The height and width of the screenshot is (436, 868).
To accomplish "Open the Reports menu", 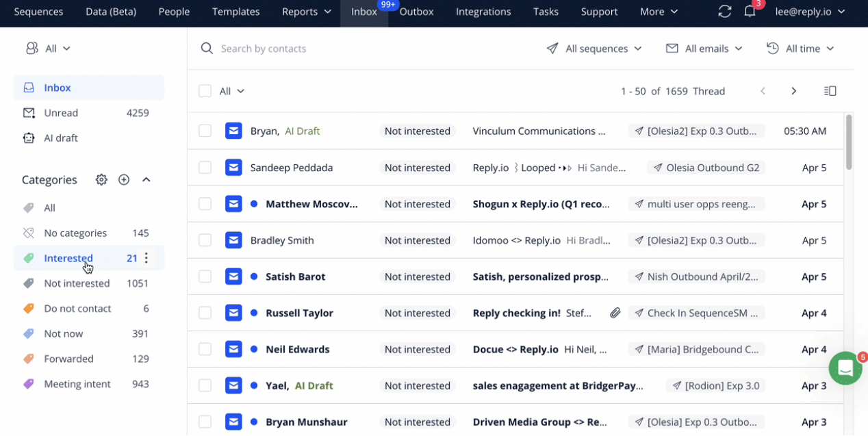I will 306,12.
